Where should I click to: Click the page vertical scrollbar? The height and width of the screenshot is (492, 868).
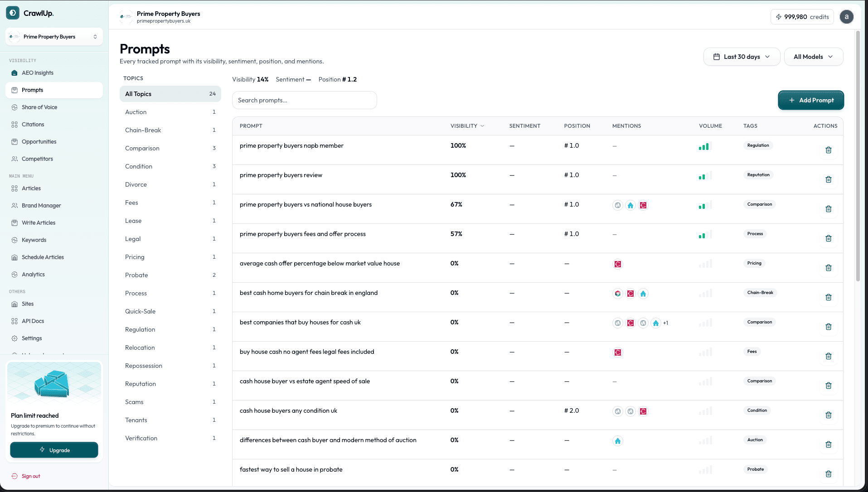pos(858,156)
